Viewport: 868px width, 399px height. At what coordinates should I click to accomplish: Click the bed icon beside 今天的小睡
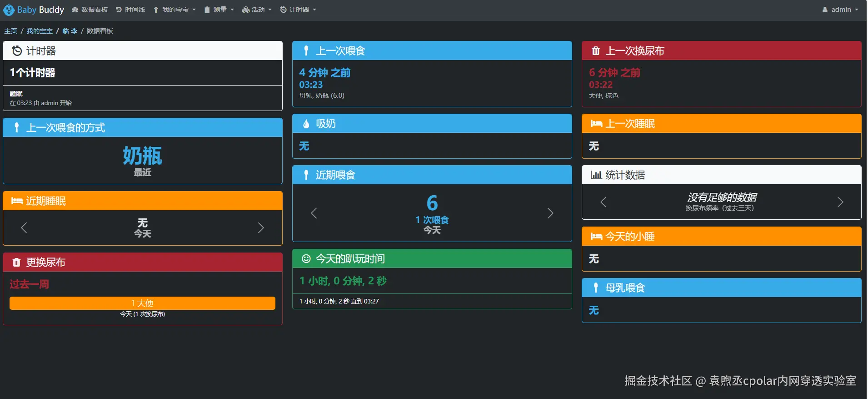tap(596, 237)
